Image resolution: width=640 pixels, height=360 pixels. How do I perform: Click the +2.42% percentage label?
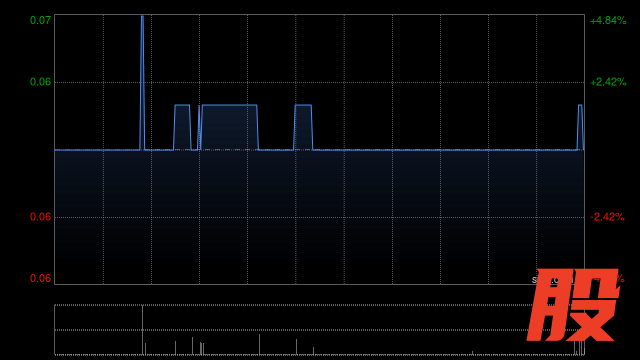[608, 82]
